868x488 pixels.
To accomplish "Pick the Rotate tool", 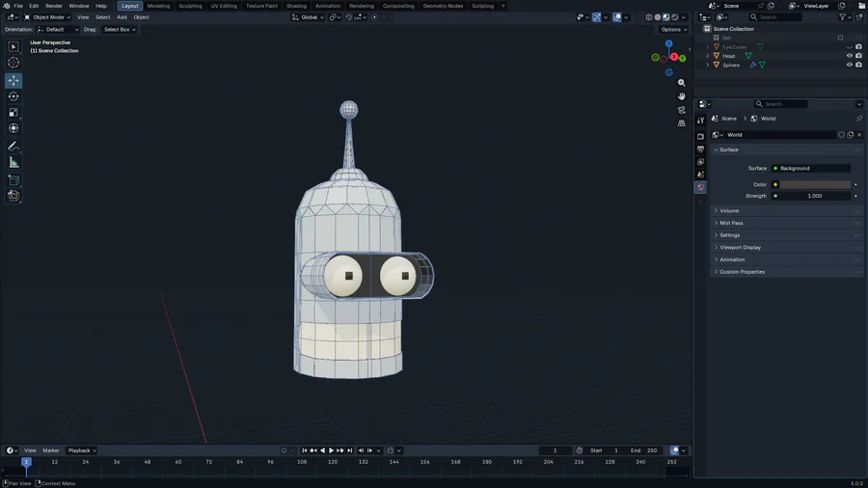I will pyautogui.click(x=14, y=96).
